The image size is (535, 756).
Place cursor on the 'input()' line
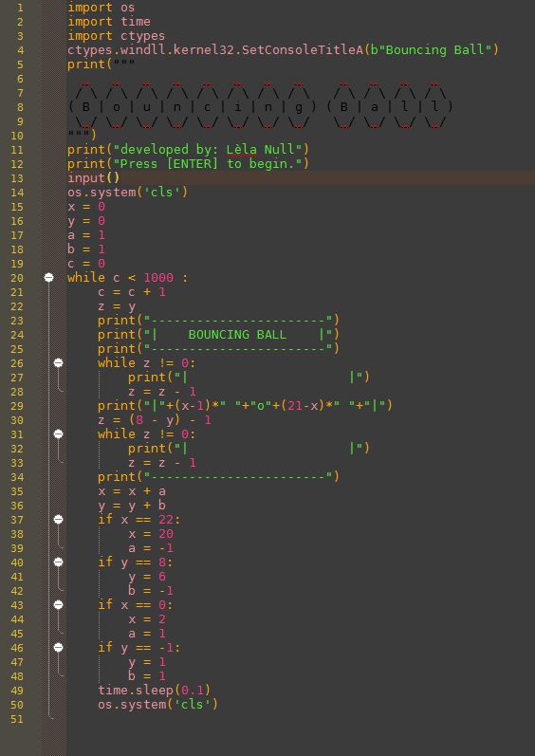click(94, 178)
